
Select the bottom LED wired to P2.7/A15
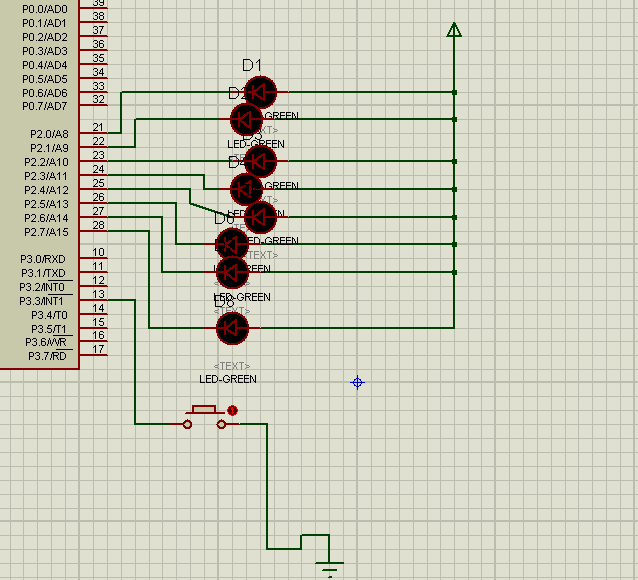pos(232,328)
